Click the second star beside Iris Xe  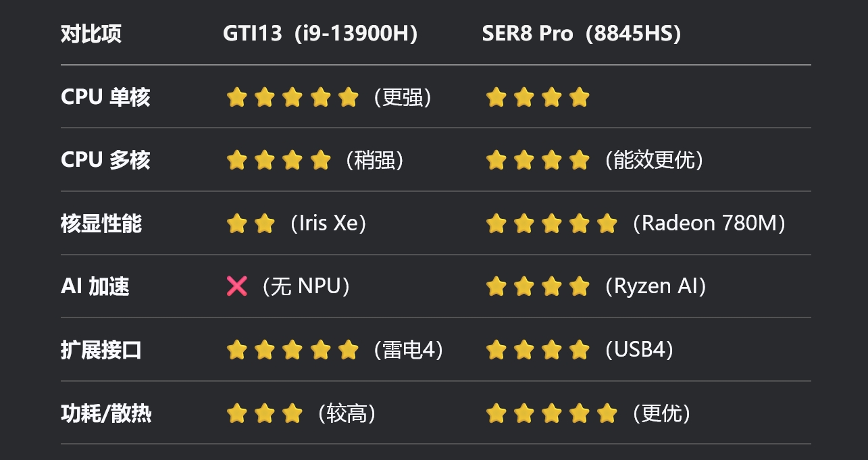coord(265,224)
